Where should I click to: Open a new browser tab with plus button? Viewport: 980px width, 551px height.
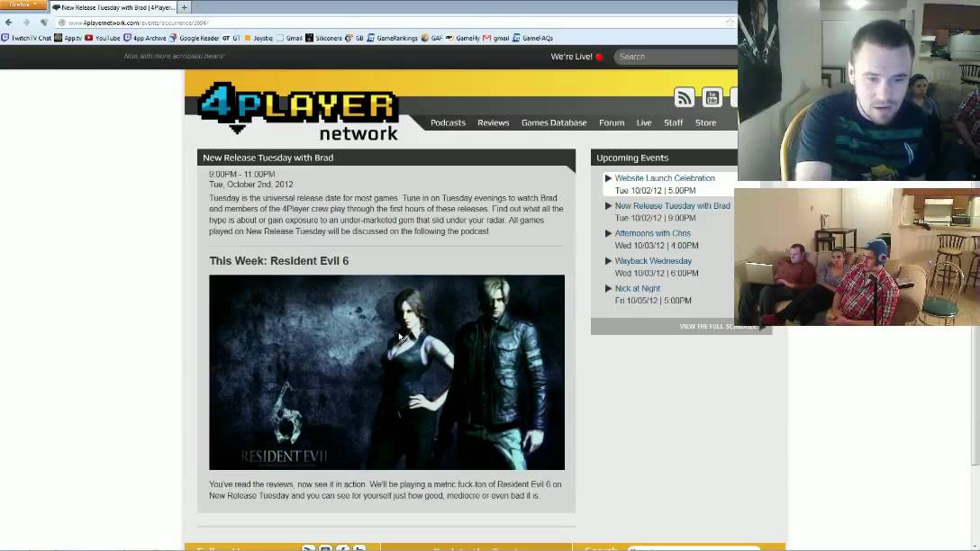pos(185,7)
